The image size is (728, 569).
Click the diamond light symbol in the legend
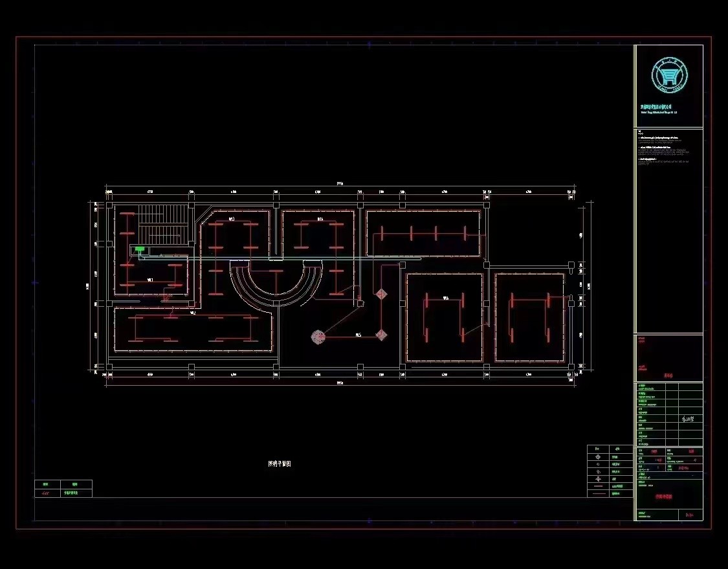(x=597, y=457)
